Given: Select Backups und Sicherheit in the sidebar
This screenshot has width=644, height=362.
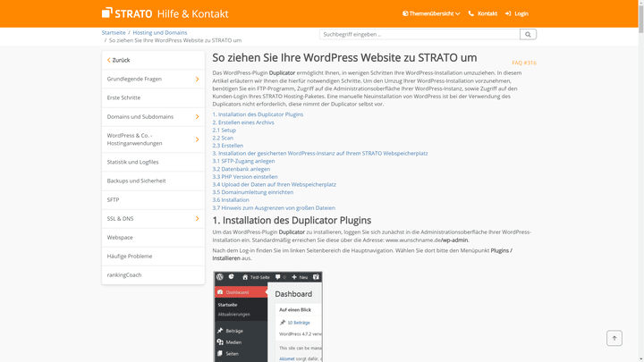Looking at the screenshot, I should 153,181.
